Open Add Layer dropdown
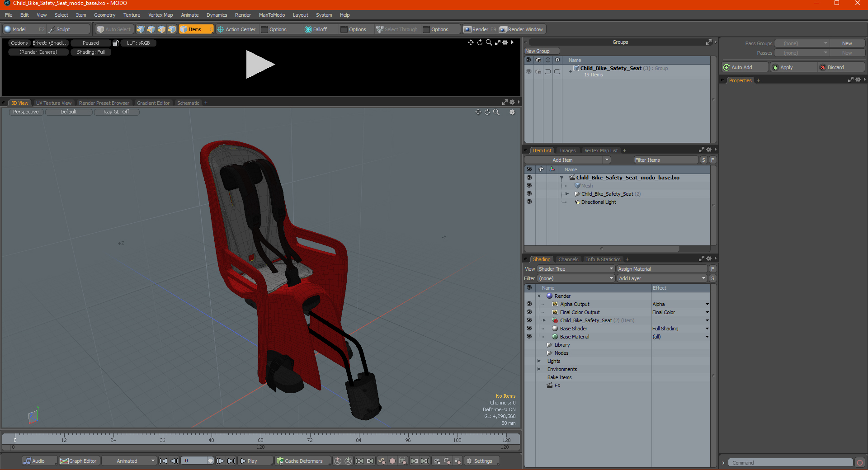 pos(662,278)
